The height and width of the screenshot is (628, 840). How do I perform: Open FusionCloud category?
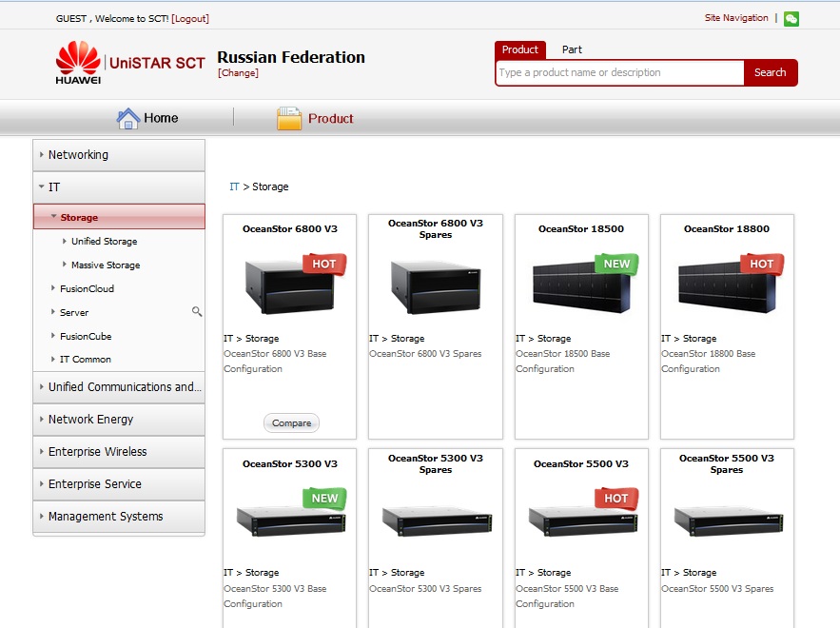[x=87, y=289]
